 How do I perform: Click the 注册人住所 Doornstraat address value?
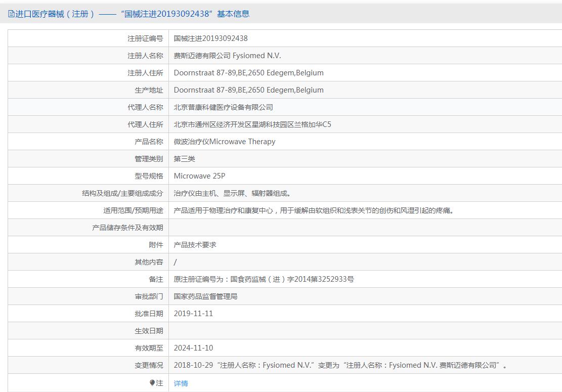(248, 73)
